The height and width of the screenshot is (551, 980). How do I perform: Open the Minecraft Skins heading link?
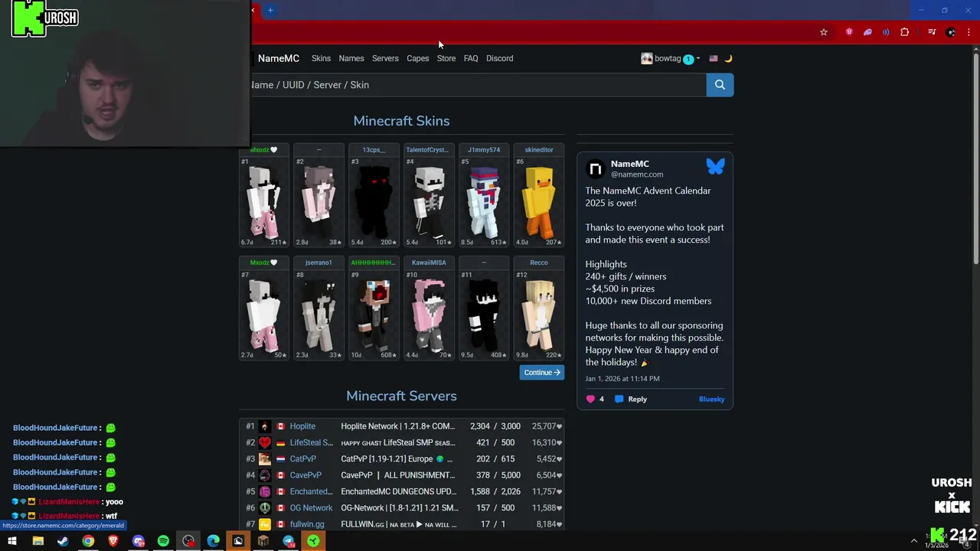point(401,121)
